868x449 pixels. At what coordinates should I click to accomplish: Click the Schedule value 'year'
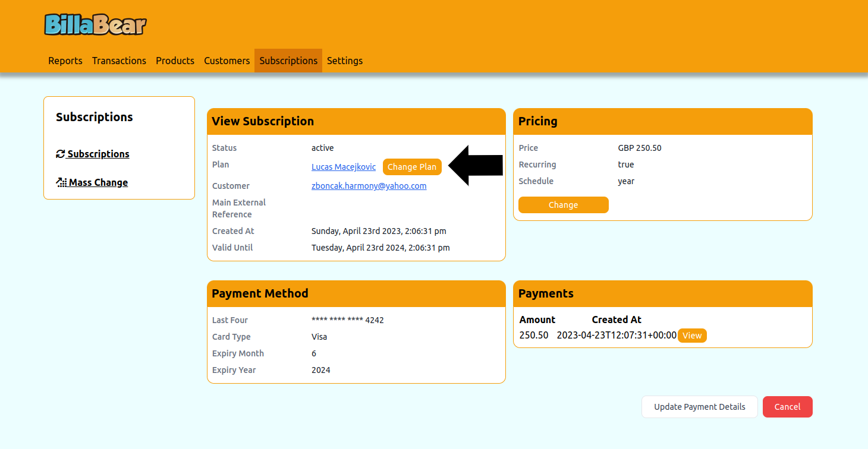(626, 181)
